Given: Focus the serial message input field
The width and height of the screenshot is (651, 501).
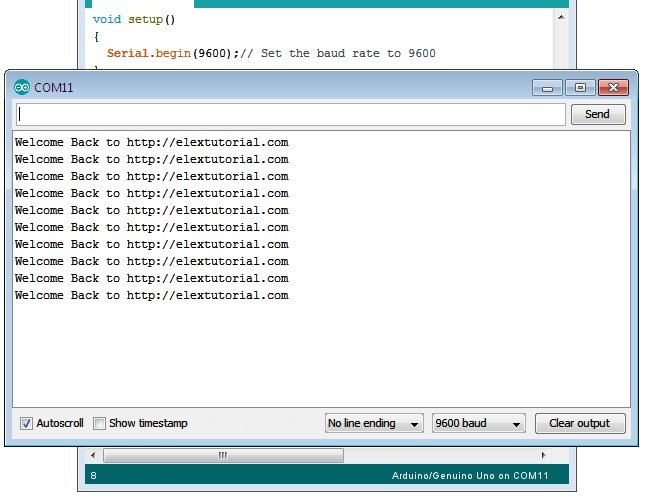Looking at the screenshot, I should coord(291,114).
